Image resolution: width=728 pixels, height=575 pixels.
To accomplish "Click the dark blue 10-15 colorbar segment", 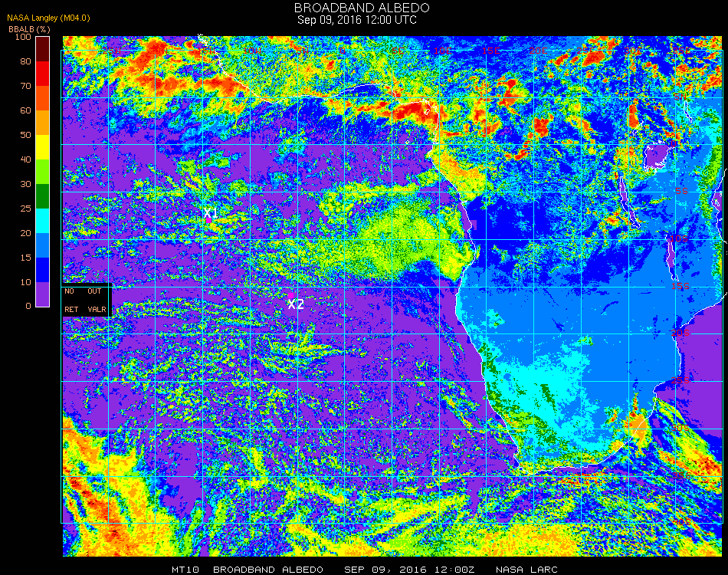I will [42, 270].
